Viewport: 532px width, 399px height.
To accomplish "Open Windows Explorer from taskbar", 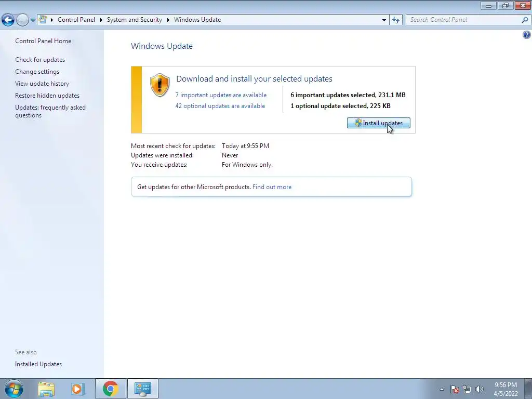I will (x=46, y=389).
